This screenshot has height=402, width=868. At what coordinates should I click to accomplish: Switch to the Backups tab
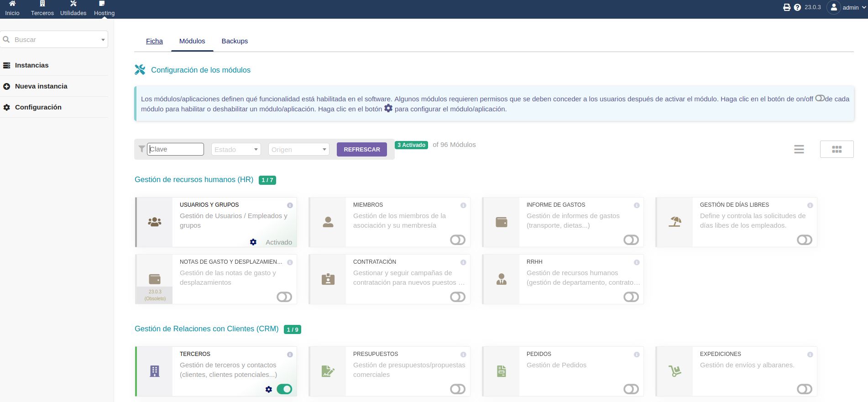coord(235,41)
